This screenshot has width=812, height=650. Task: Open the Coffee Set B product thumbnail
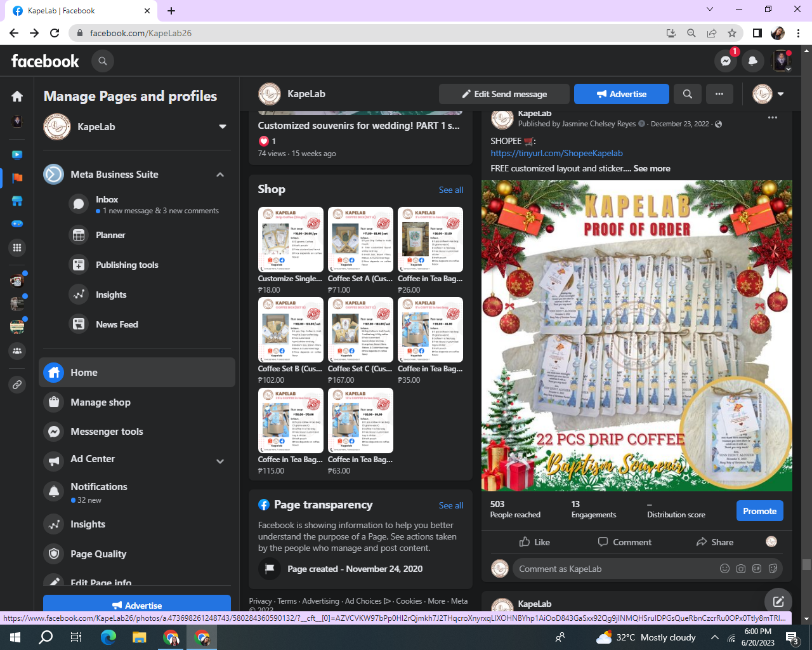[x=291, y=330]
